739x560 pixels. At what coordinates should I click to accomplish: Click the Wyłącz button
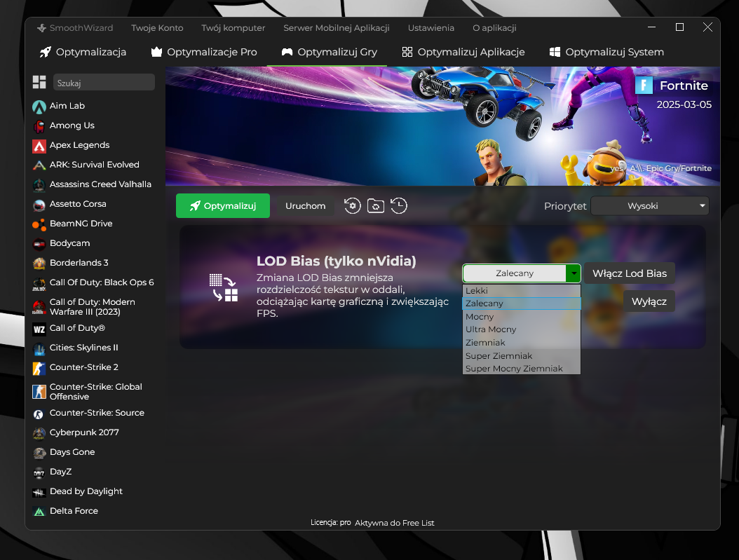pos(649,301)
